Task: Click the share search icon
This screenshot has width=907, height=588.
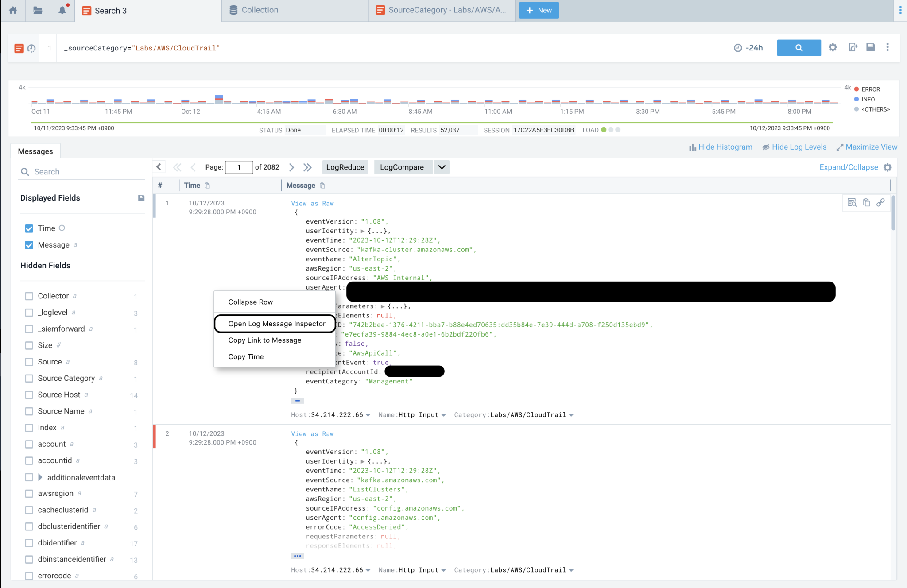Action: 853,47
